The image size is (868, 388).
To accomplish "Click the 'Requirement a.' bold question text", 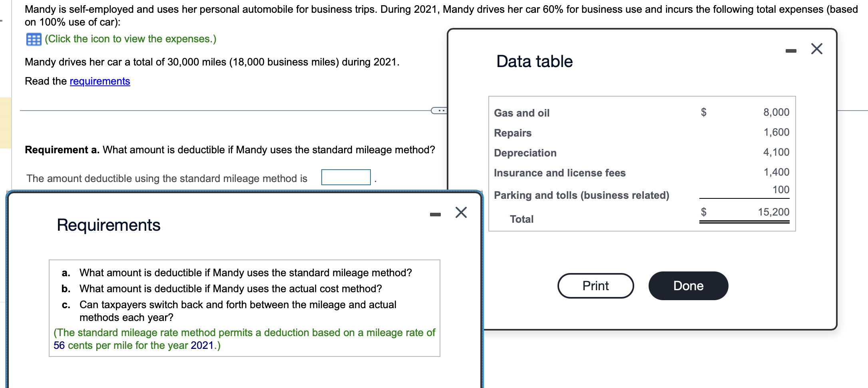I will [x=230, y=150].
